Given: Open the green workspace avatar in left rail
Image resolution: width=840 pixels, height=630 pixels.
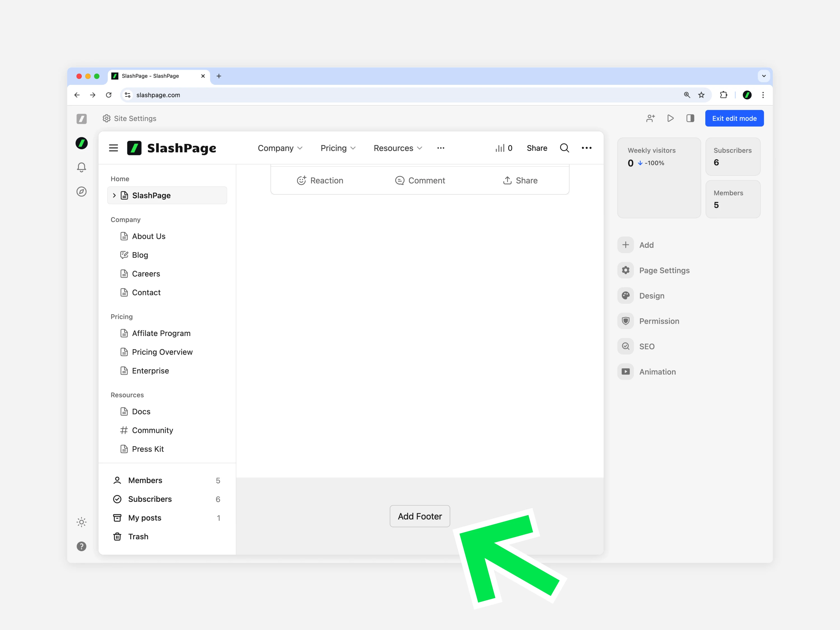Looking at the screenshot, I should pos(82,143).
